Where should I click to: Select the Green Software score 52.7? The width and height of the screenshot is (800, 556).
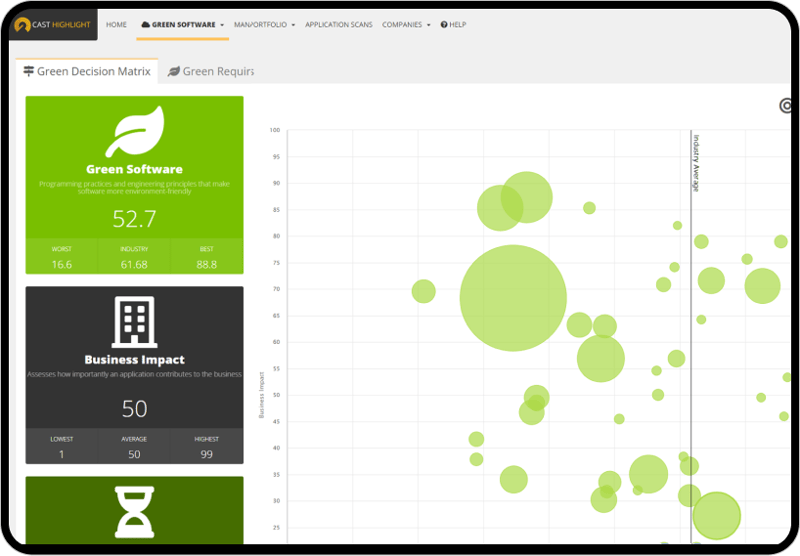point(134,219)
